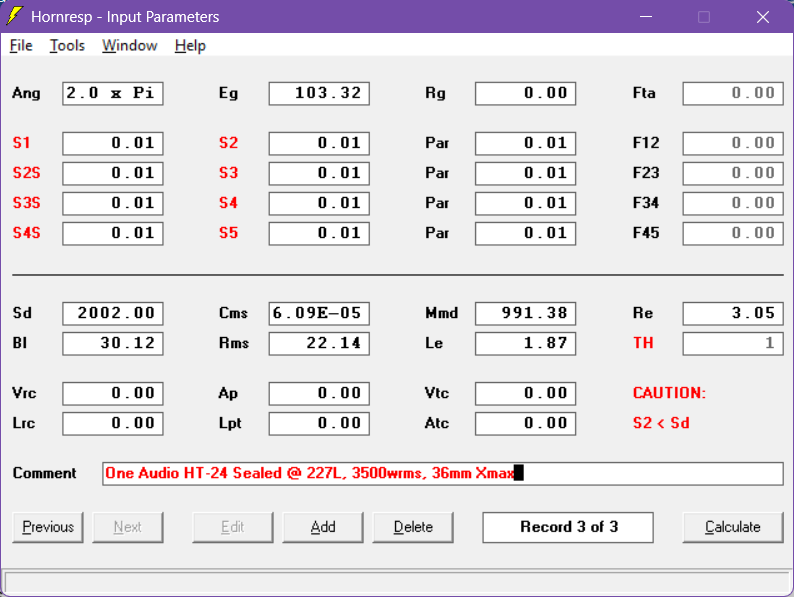Select the Lpt input field

pyautogui.click(x=319, y=423)
